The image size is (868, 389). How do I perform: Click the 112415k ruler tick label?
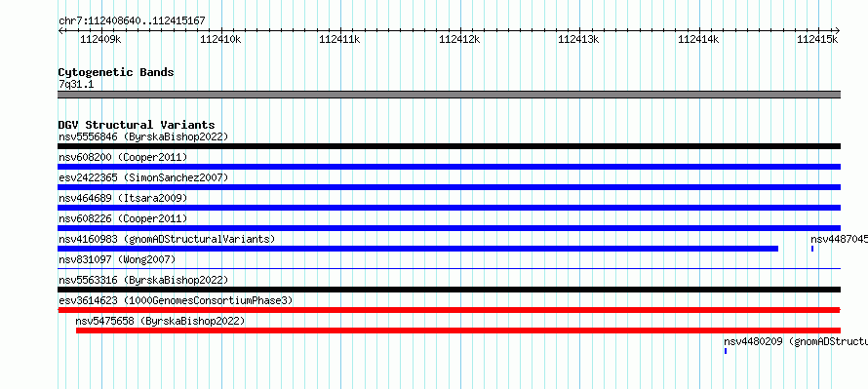(817, 39)
